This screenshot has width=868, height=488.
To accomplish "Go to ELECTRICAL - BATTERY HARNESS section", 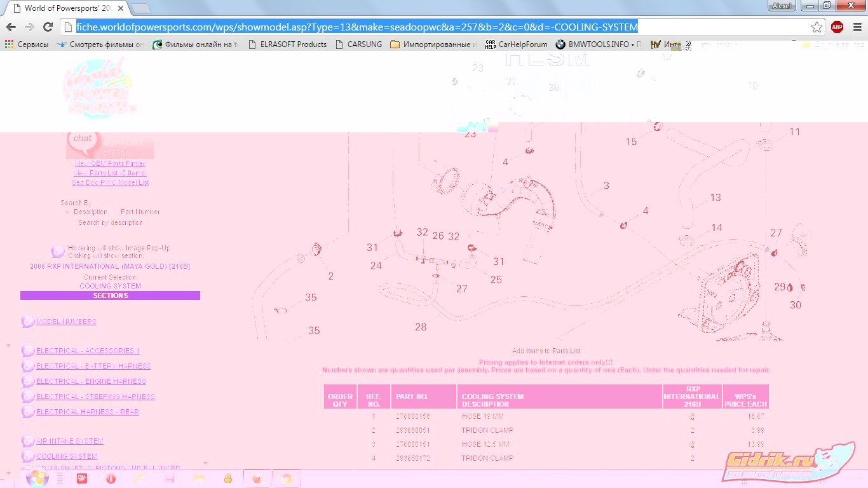I will [93, 366].
